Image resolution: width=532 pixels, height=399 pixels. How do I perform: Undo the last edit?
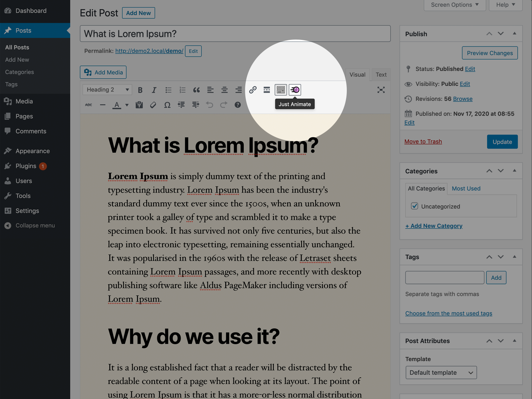coord(209,105)
